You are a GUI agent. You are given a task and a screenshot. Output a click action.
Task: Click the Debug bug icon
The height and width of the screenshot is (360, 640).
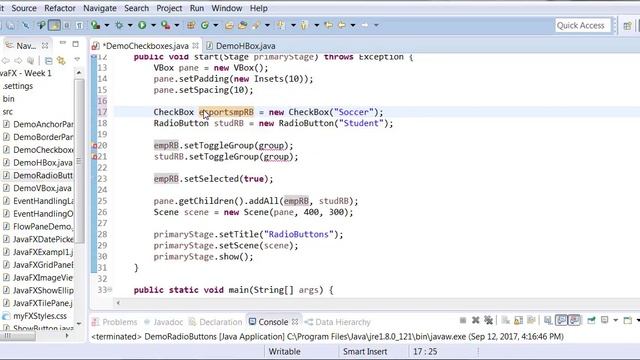point(119,25)
